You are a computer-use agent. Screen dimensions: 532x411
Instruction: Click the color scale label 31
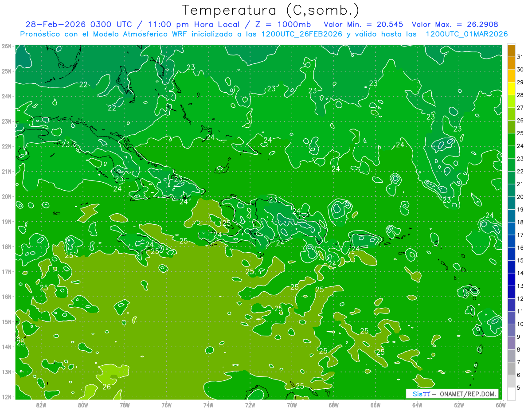[520, 57]
